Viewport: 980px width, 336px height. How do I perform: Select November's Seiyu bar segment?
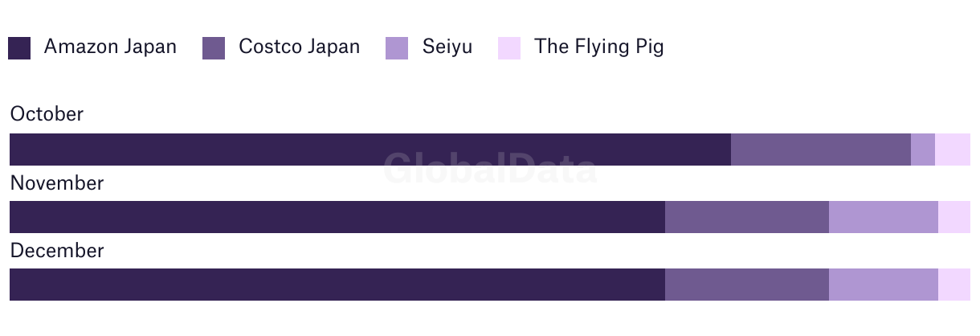tap(884, 217)
